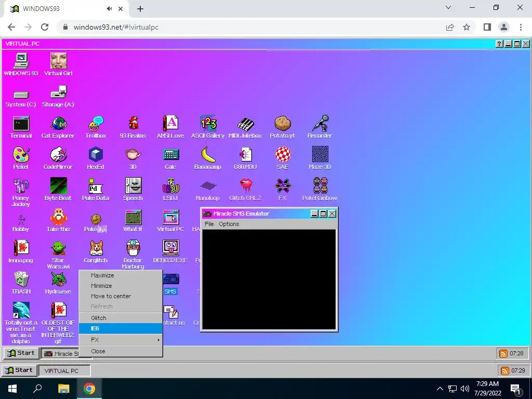Viewport: 532px width, 399px height.
Task: Launch the Terminal icon
Action: tap(21, 128)
